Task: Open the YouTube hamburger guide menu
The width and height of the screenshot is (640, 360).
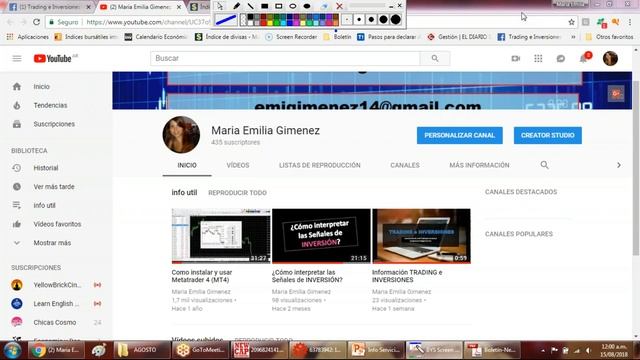Action: point(17,58)
